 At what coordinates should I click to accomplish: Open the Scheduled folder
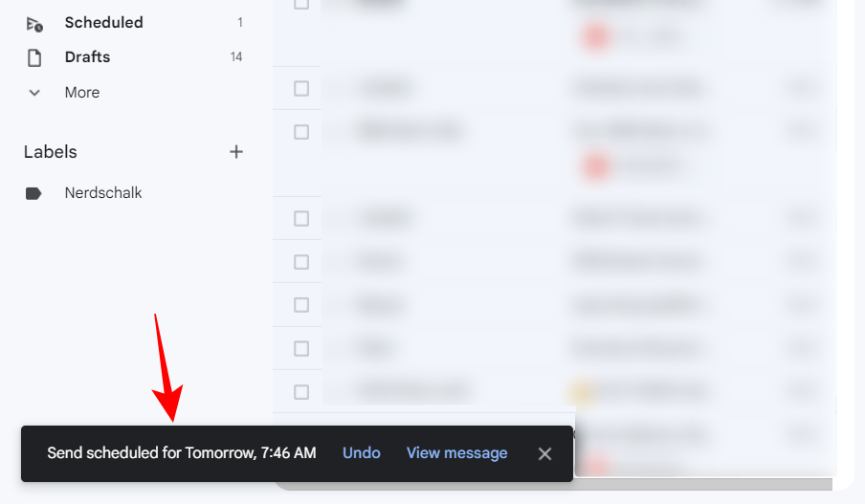click(103, 23)
